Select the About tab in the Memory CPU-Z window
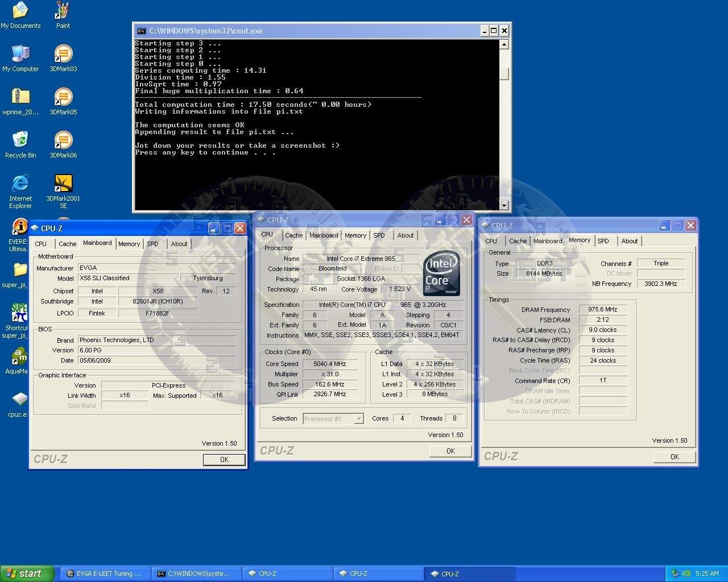The height and width of the screenshot is (582, 728). [630, 241]
